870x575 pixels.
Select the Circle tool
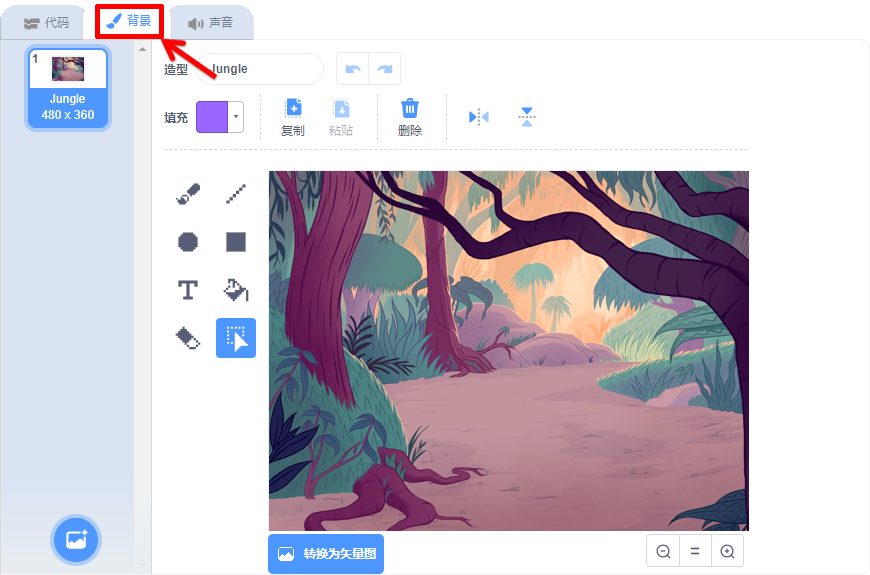188,242
